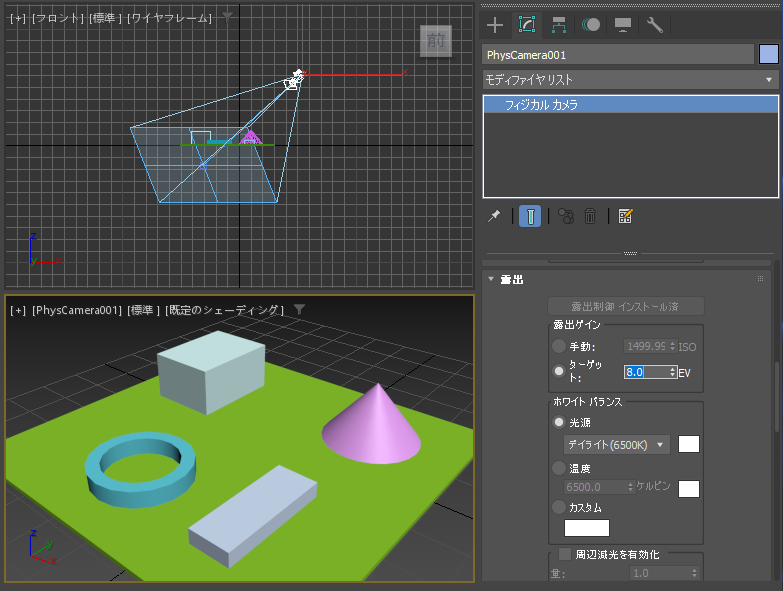783x591 pixels.
Task: Select the 手動 exposure gain radio button
Action: 559,345
